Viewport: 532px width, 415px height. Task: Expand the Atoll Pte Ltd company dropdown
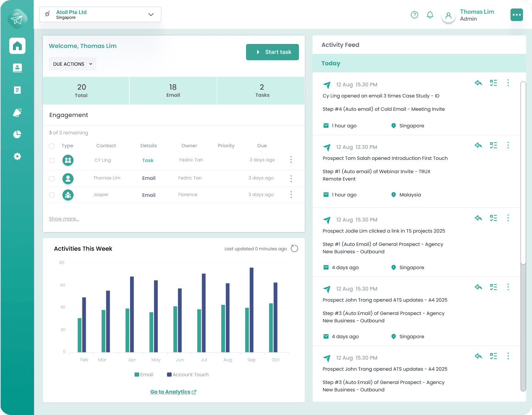pyautogui.click(x=100, y=14)
